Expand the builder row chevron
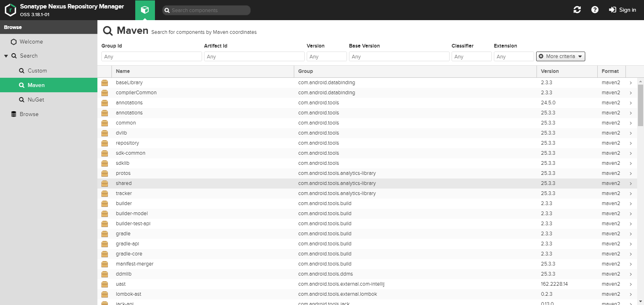This screenshot has width=644, height=305. pyautogui.click(x=631, y=203)
